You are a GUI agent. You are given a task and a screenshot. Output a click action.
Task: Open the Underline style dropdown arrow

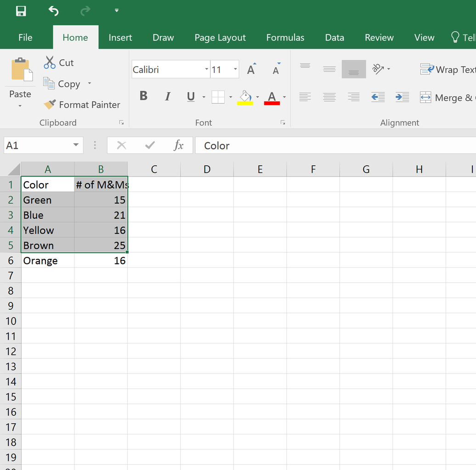[x=204, y=97]
